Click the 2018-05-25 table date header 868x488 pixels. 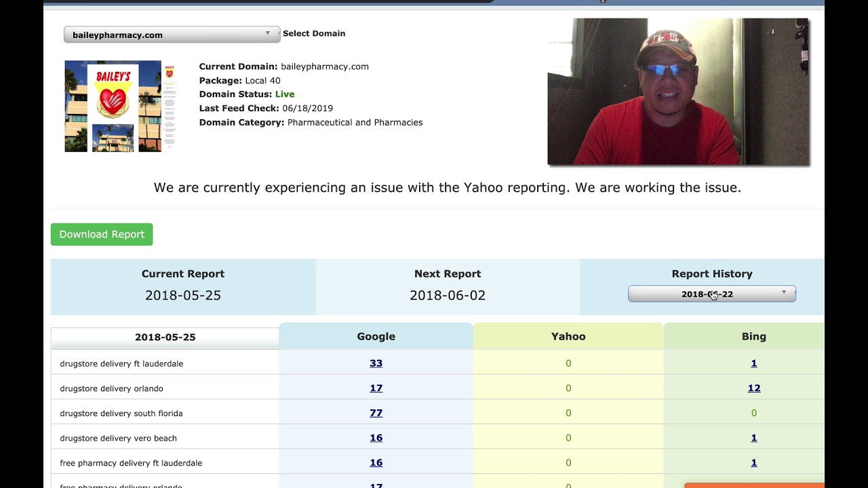click(165, 337)
